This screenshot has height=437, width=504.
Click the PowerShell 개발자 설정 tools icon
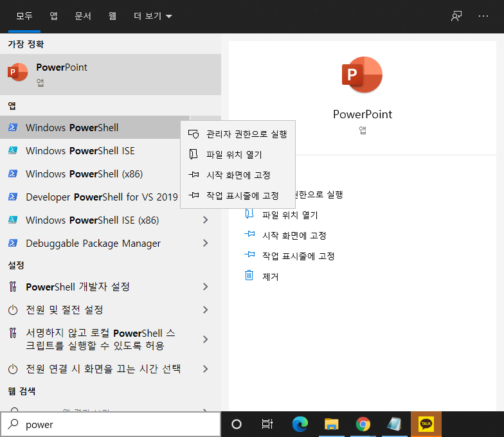coord(13,287)
